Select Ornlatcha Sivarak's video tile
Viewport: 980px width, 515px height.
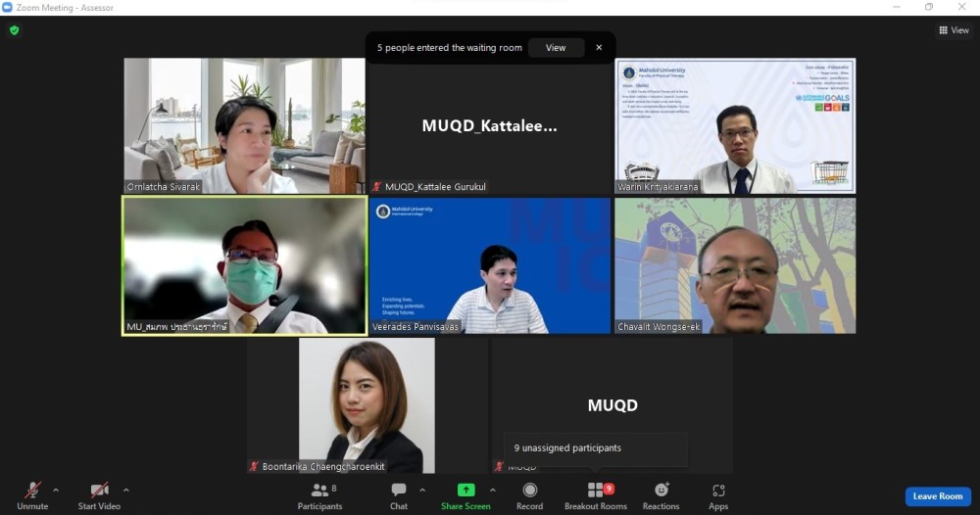(244, 125)
